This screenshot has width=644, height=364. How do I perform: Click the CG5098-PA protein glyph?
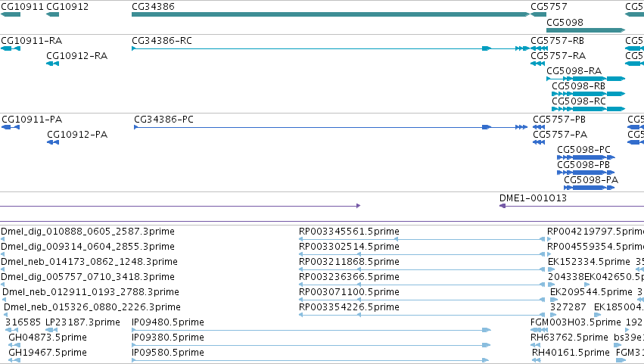tap(590, 188)
